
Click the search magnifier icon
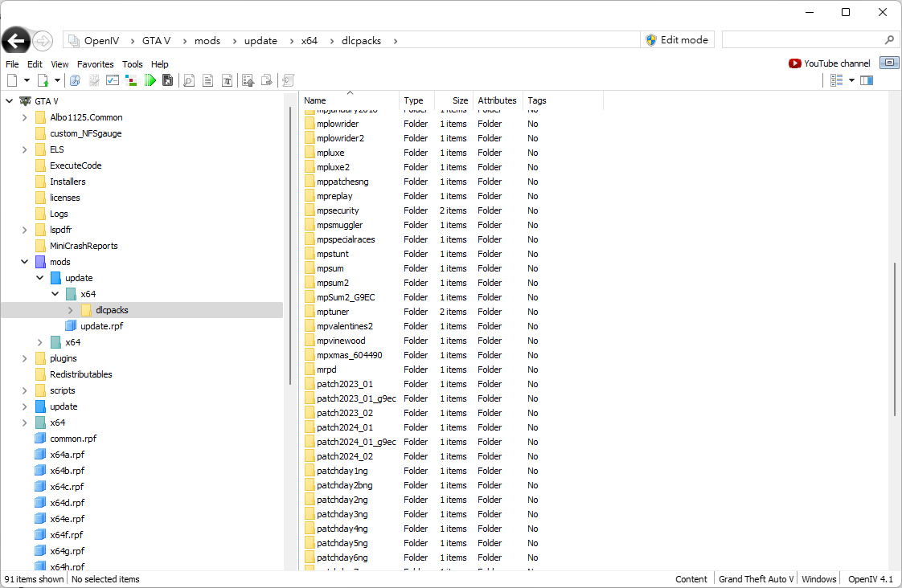click(x=889, y=39)
